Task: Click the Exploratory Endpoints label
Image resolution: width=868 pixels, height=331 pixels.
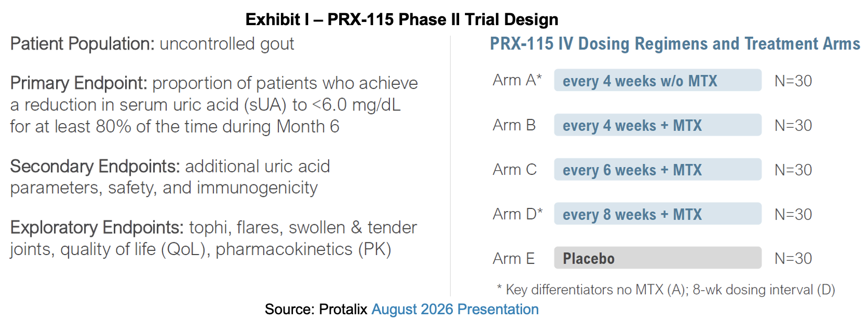Action: pos(97,228)
